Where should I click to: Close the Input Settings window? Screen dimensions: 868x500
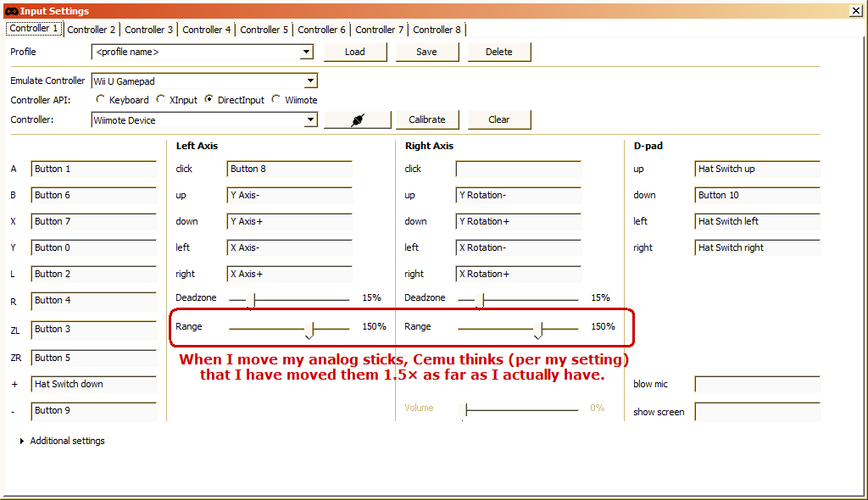click(x=855, y=10)
